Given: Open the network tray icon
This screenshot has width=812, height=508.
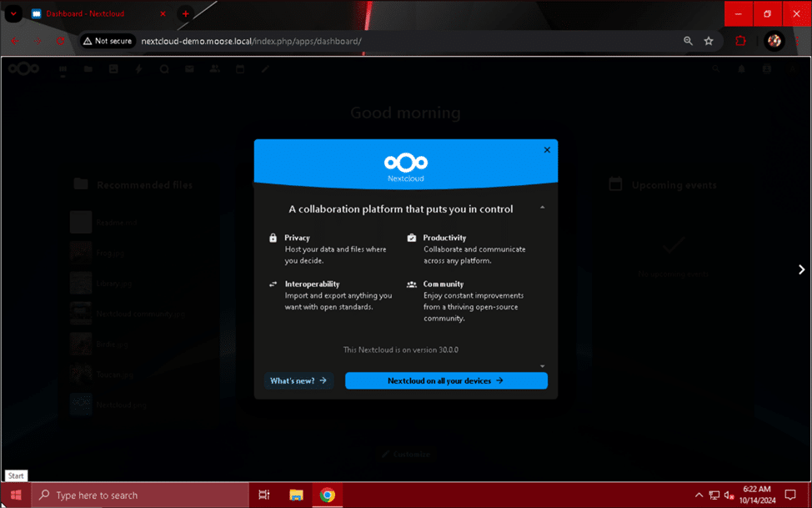Looking at the screenshot, I should coord(714,495).
